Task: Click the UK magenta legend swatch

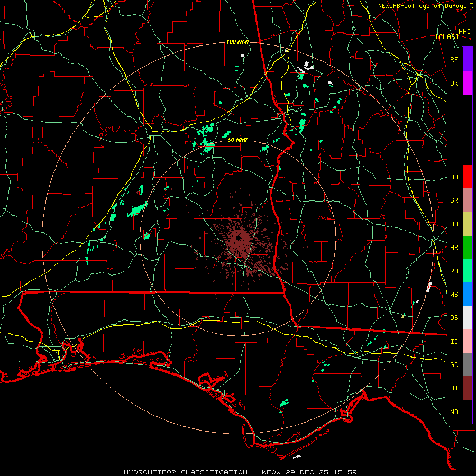Action: (x=467, y=83)
